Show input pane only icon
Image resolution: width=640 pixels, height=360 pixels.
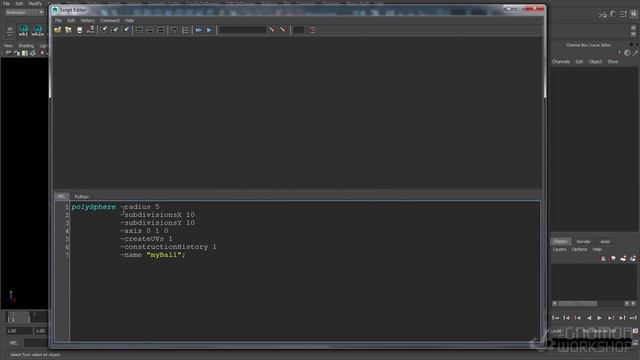150,30
